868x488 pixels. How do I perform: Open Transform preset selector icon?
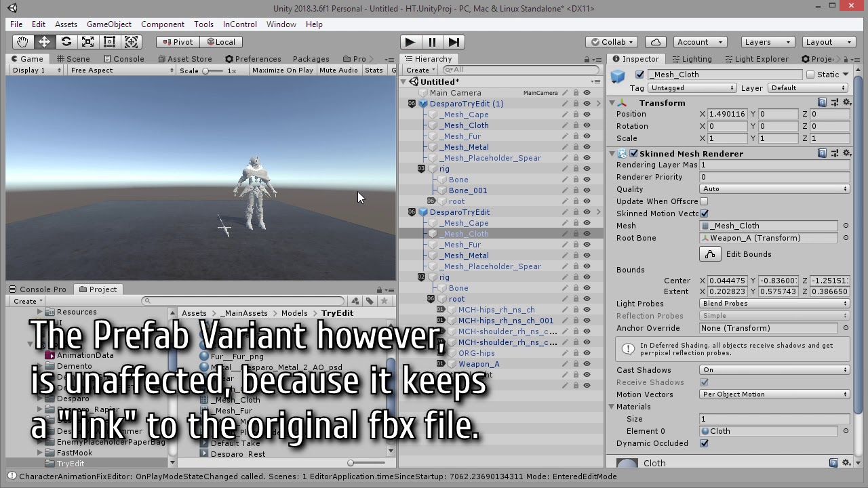pos(834,103)
